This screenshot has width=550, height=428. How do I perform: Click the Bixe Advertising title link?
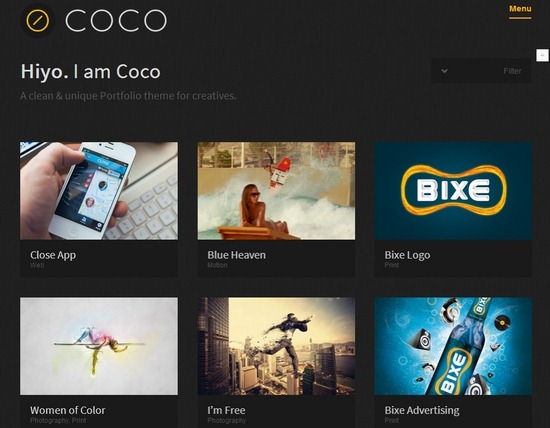pos(422,410)
